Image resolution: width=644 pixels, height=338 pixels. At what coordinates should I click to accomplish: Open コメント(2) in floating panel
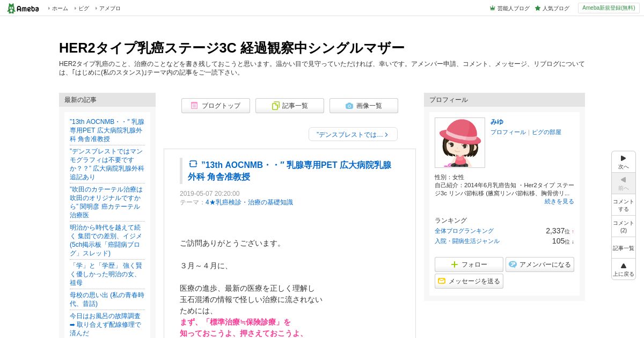624,226
